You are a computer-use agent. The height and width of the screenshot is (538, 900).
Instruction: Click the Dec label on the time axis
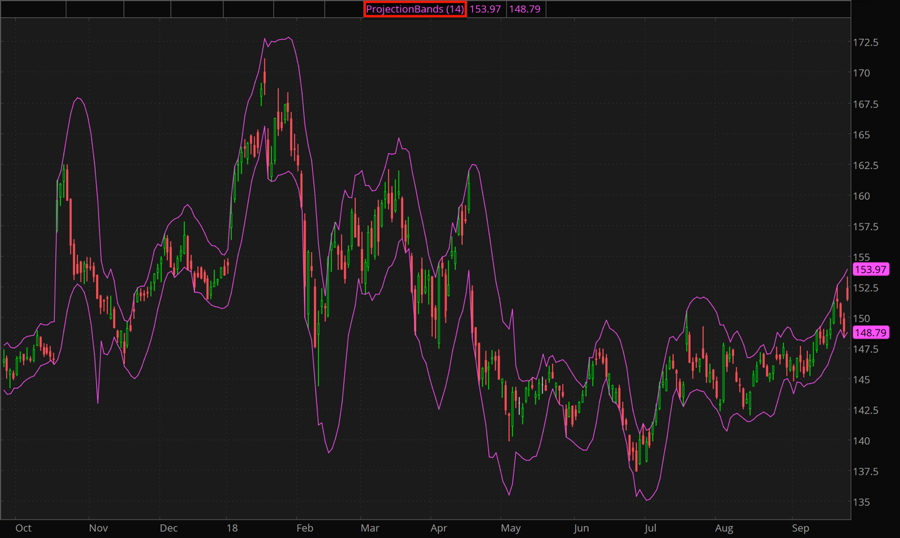(x=168, y=527)
